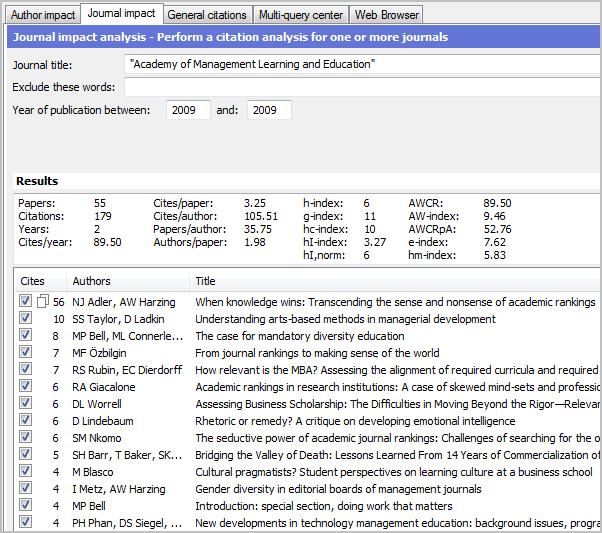Click the cite count 10 for SS Taylor
602x533 pixels.
[x=58, y=319]
